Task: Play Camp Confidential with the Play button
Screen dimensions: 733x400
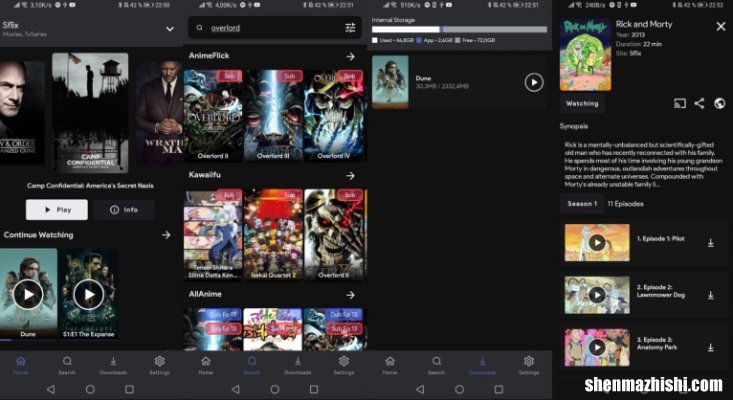Action: 57,210
